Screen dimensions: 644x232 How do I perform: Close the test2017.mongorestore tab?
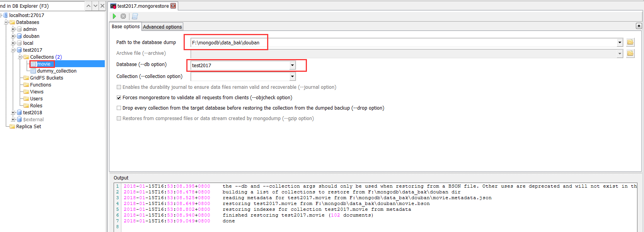pos(173,6)
